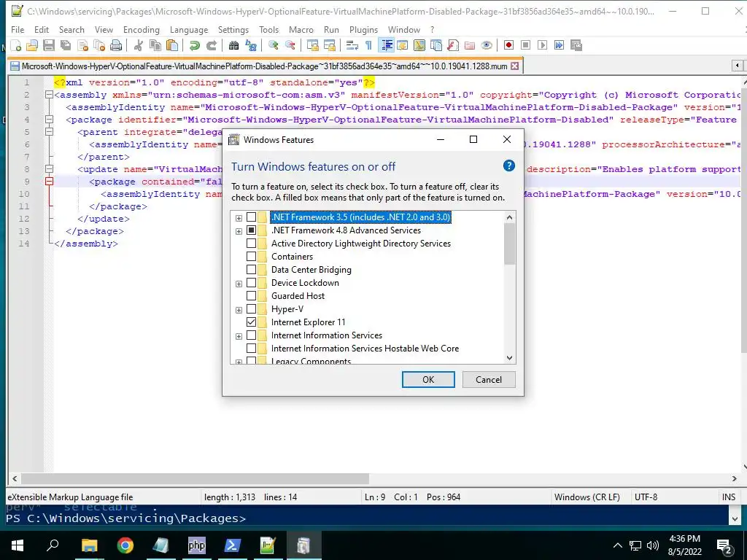
Task: Click the Playback macro icon
Action: coord(542,45)
